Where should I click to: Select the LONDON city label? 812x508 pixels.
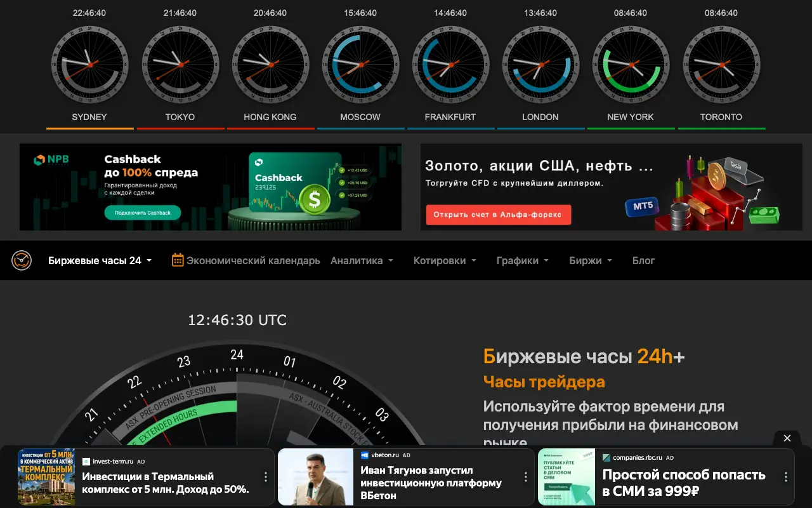pyautogui.click(x=540, y=117)
